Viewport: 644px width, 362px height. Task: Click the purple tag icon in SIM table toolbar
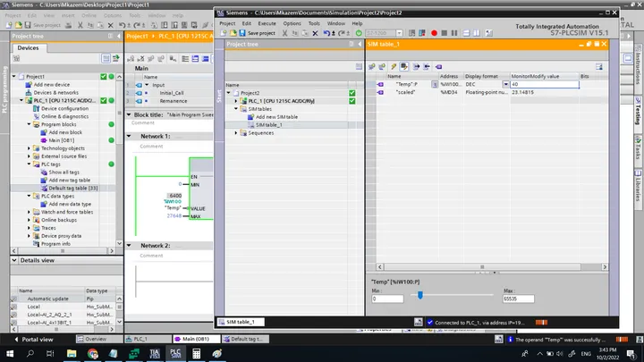pyautogui.click(x=438, y=66)
